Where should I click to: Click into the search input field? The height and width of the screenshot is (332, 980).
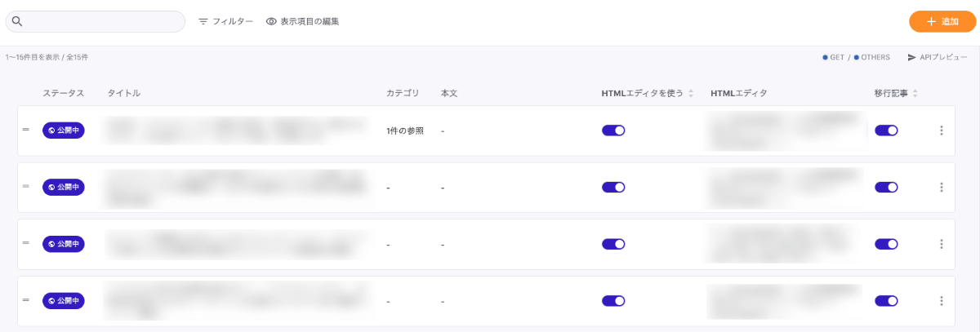coord(96,21)
